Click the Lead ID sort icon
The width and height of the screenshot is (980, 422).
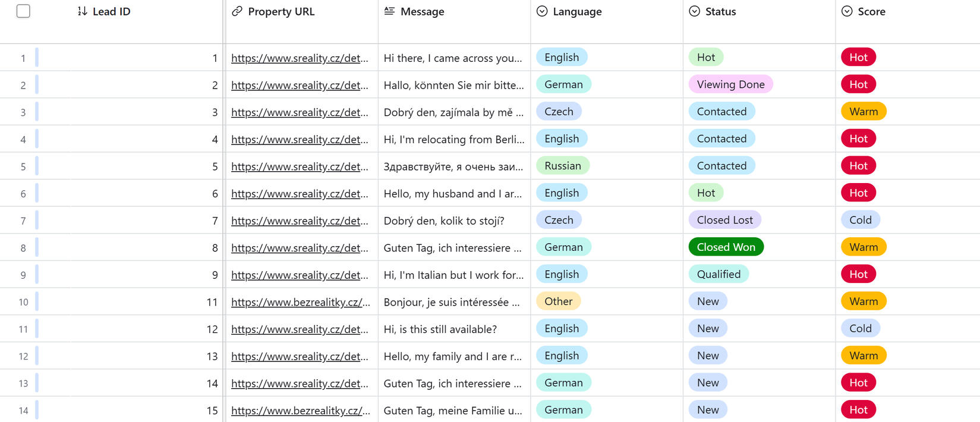click(x=82, y=11)
